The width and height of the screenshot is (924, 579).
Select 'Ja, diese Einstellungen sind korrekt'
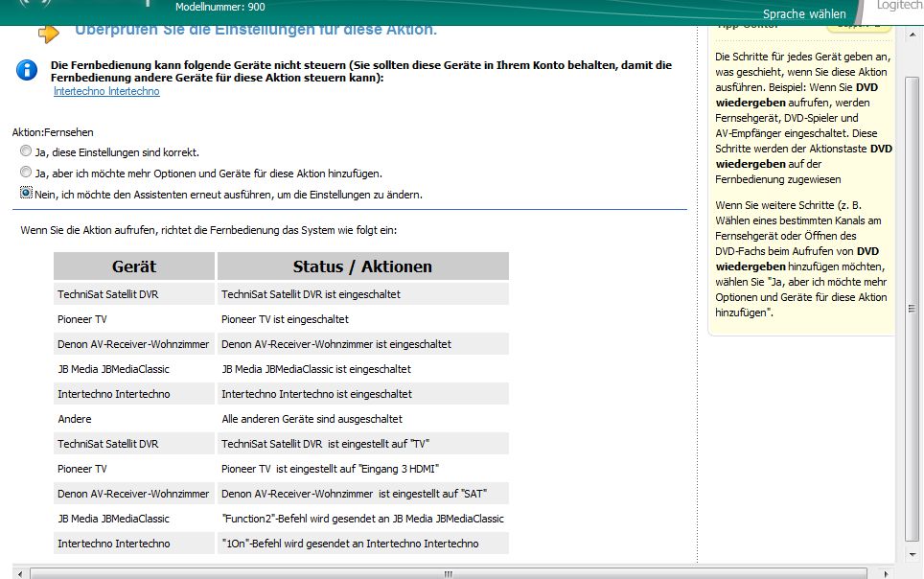point(26,151)
